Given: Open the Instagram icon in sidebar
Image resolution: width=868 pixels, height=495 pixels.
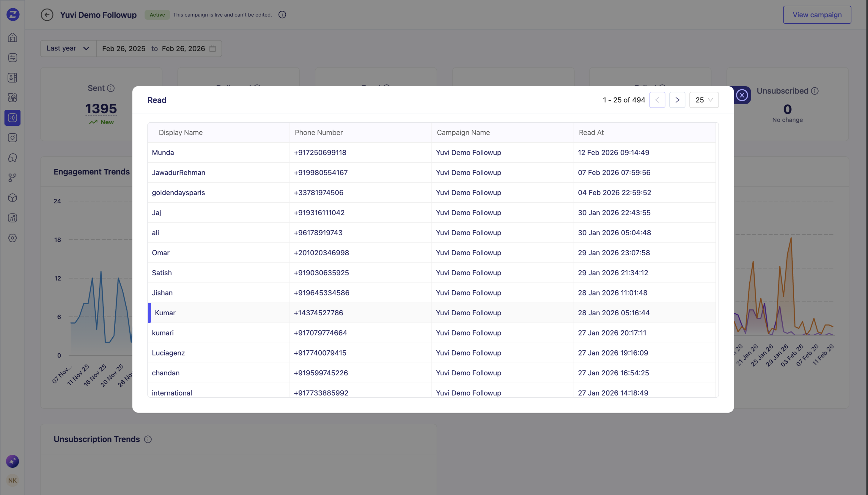Looking at the screenshot, I should pos(13,138).
